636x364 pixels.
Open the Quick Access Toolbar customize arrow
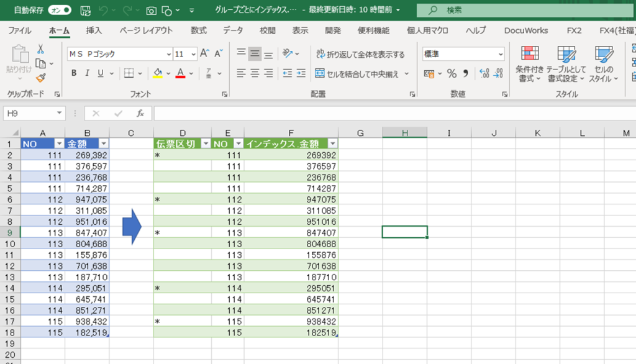pos(191,11)
